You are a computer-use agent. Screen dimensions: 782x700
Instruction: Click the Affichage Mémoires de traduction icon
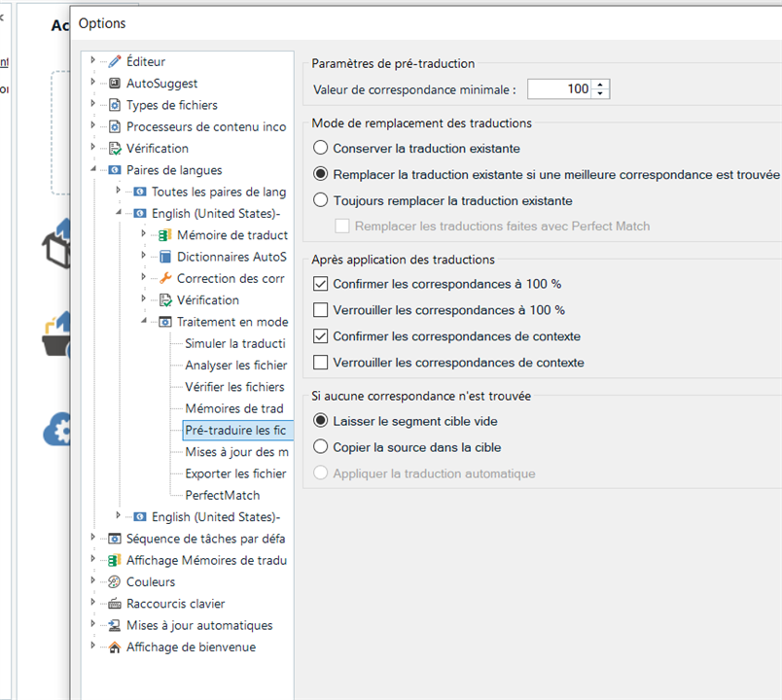(115, 560)
